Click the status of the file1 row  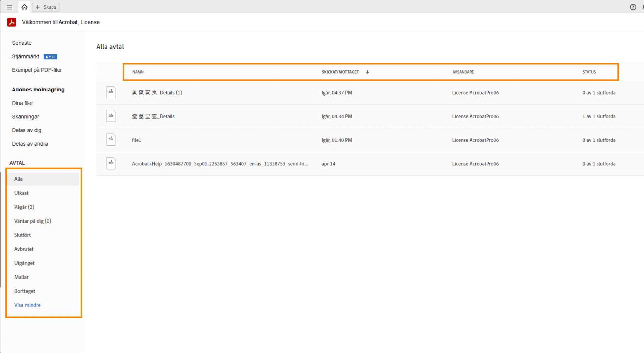pos(599,140)
